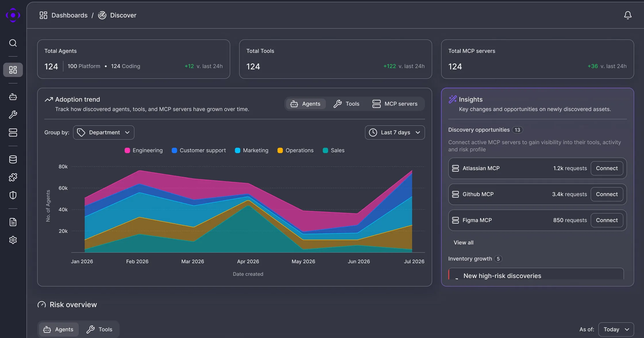Select the Tools tab under Risk overview
Image resolution: width=644 pixels, height=338 pixels.
click(99, 329)
